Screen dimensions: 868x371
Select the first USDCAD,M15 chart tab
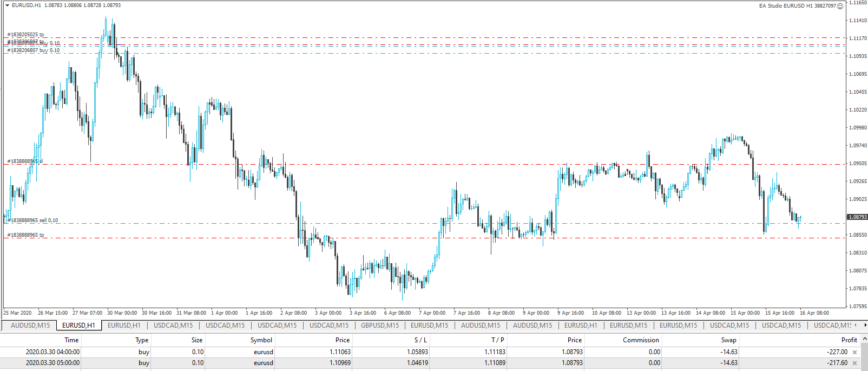coord(173,326)
